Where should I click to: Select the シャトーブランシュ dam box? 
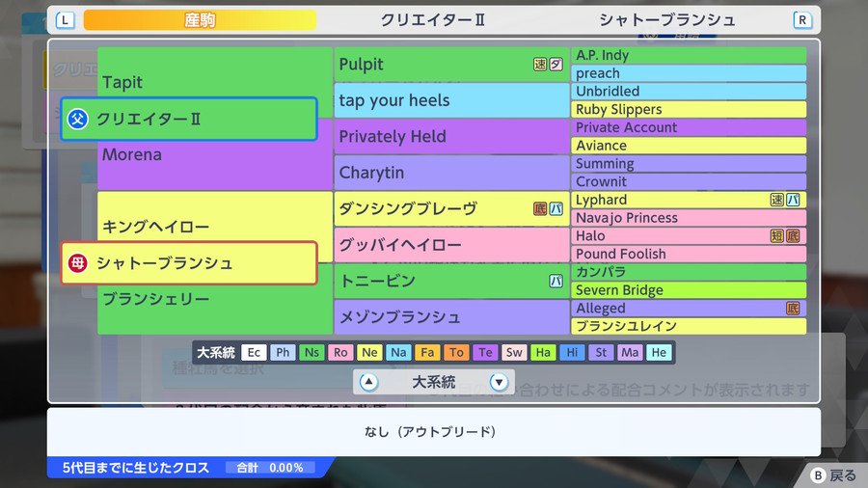coord(189,263)
